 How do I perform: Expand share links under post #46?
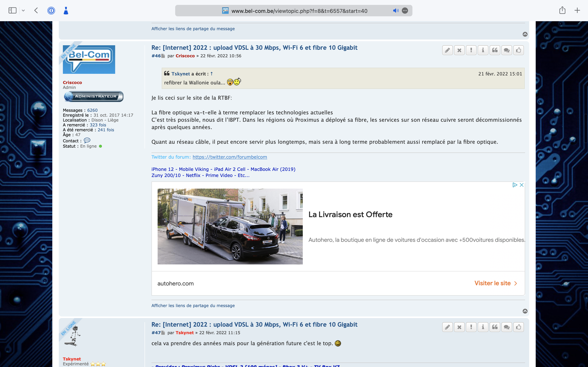pyautogui.click(x=193, y=306)
